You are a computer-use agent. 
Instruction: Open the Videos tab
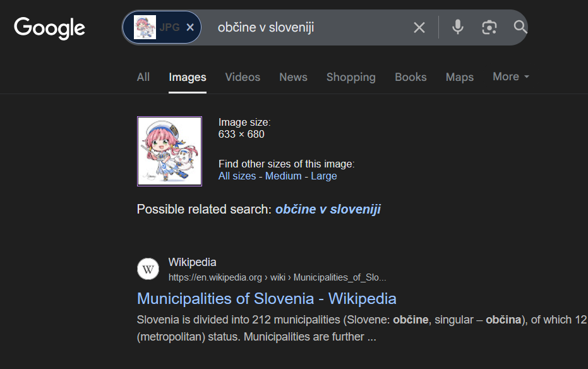point(243,77)
